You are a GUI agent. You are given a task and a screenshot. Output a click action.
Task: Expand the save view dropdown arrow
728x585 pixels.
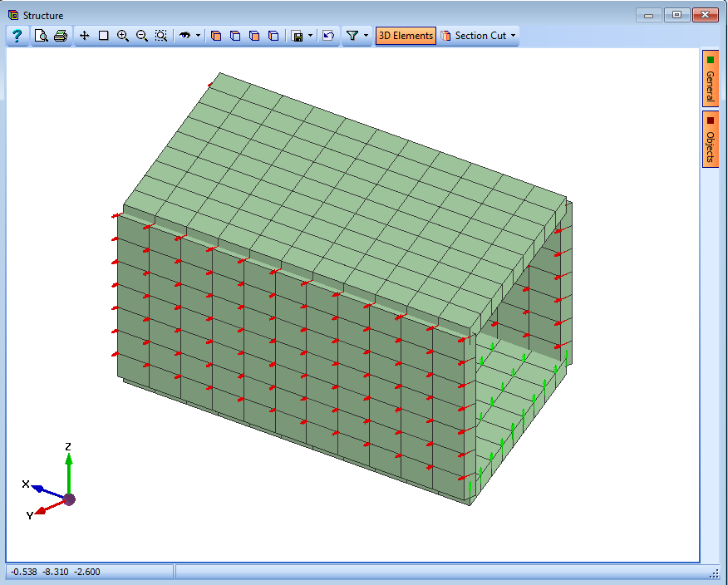click(x=310, y=36)
